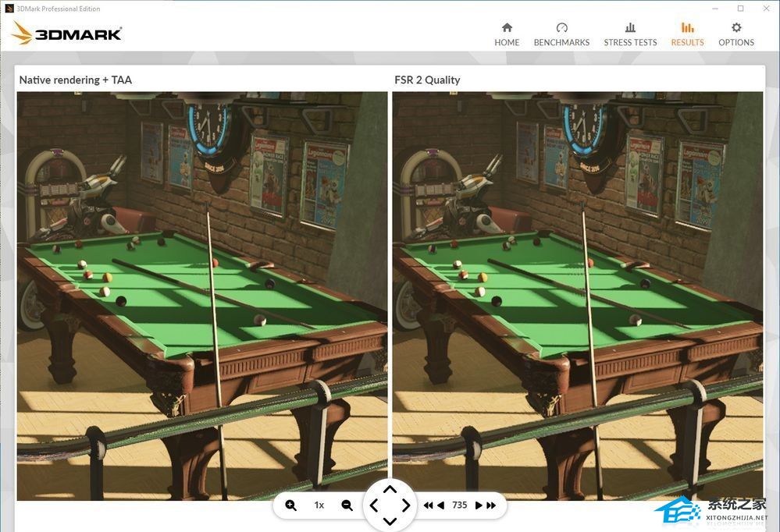The width and height of the screenshot is (780, 532).
Task: Go to the HOME tab
Action: pyautogui.click(x=507, y=34)
